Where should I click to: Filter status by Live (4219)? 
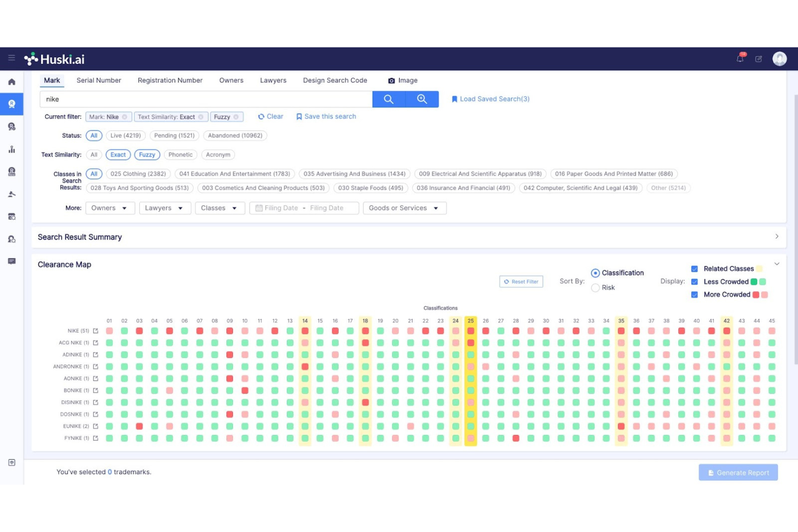[x=126, y=136]
